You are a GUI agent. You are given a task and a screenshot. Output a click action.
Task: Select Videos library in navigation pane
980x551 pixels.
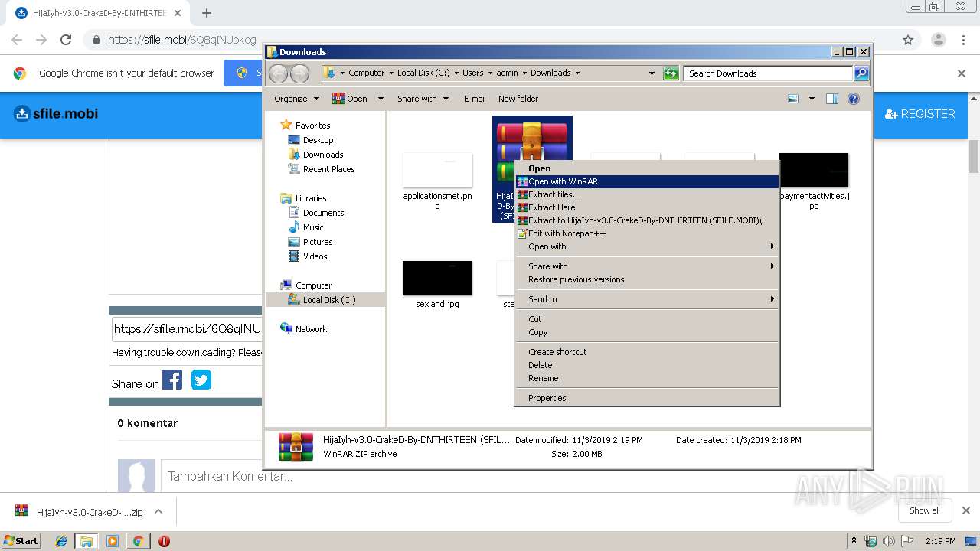315,256
